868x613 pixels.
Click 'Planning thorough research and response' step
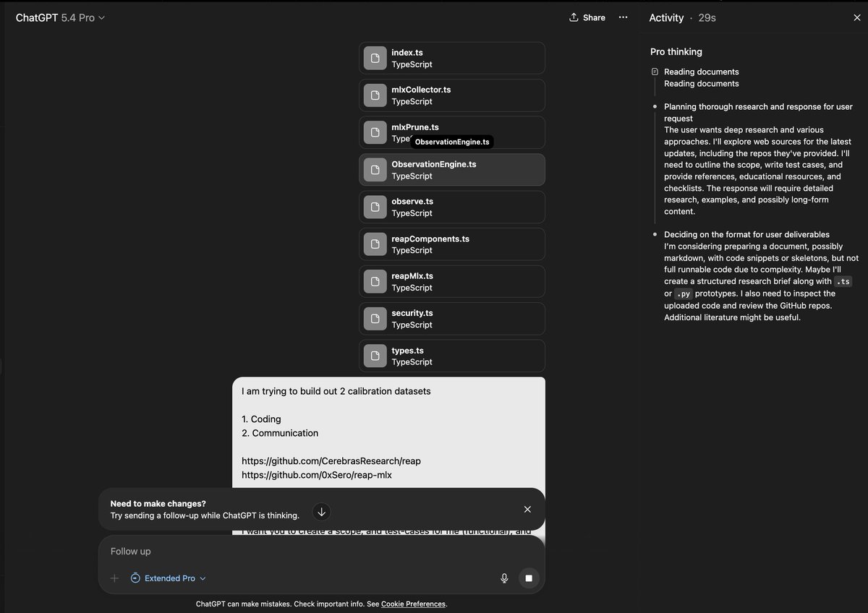point(758,112)
